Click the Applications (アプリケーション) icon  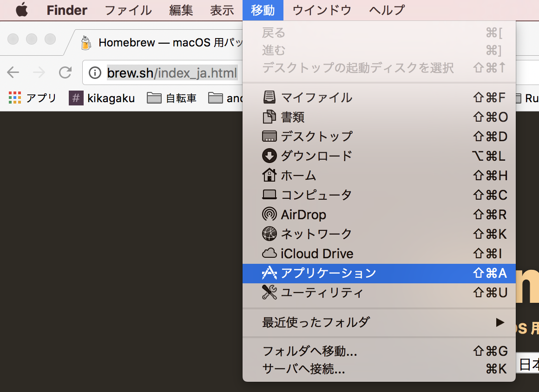click(269, 273)
